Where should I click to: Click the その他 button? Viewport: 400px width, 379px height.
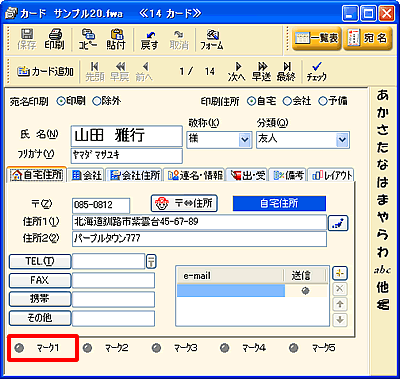pos(40,318)
